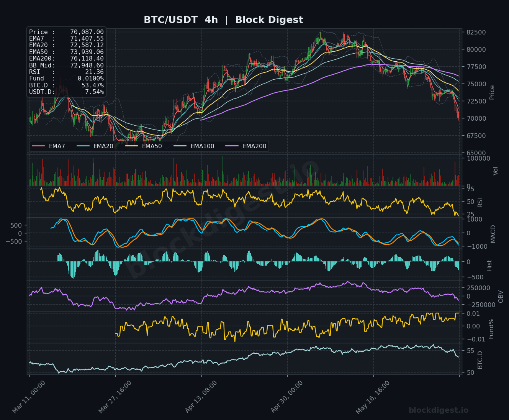Click the 70000 price axis tick

(x=476, y=118)
